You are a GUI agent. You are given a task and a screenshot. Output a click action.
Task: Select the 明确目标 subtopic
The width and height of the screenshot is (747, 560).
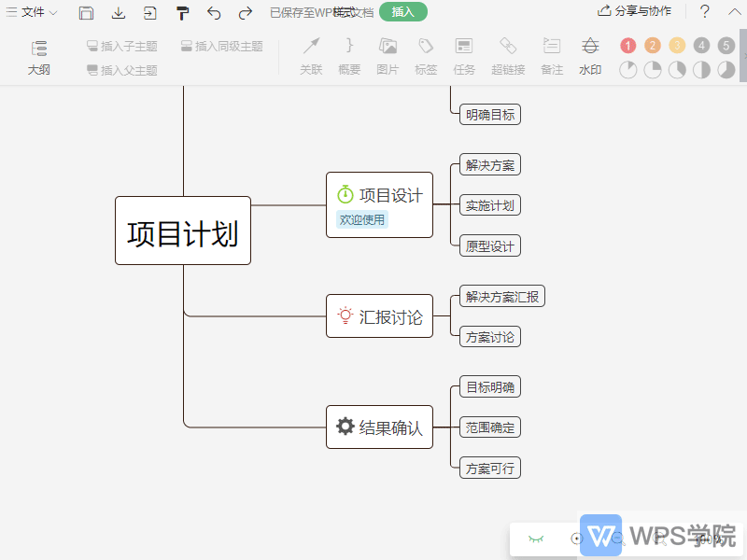click(x=489, y=115)
